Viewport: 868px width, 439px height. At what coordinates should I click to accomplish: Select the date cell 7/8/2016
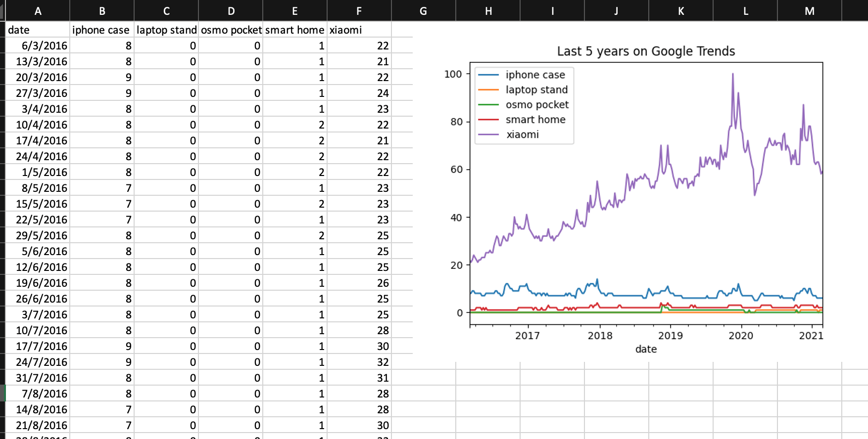coord(38,394)
